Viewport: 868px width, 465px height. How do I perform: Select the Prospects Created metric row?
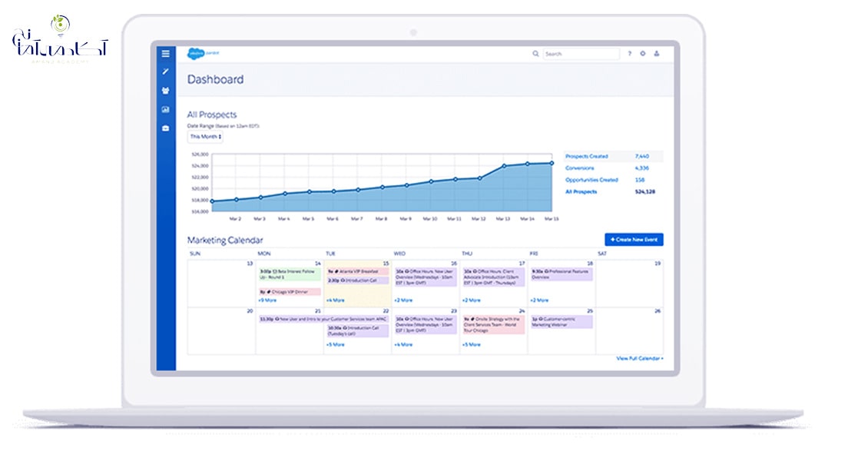coord(613,156)
